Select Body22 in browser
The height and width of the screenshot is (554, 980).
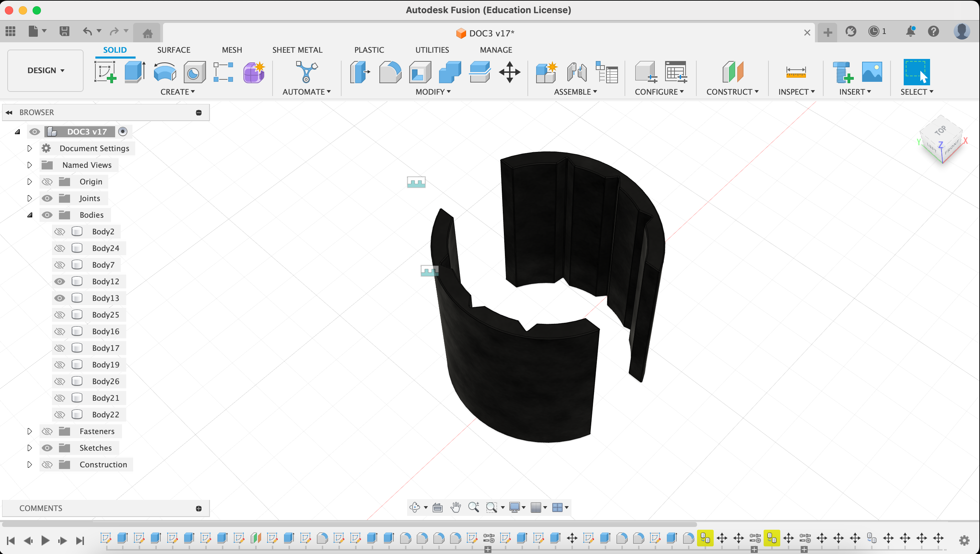click(x=105, y=414)
